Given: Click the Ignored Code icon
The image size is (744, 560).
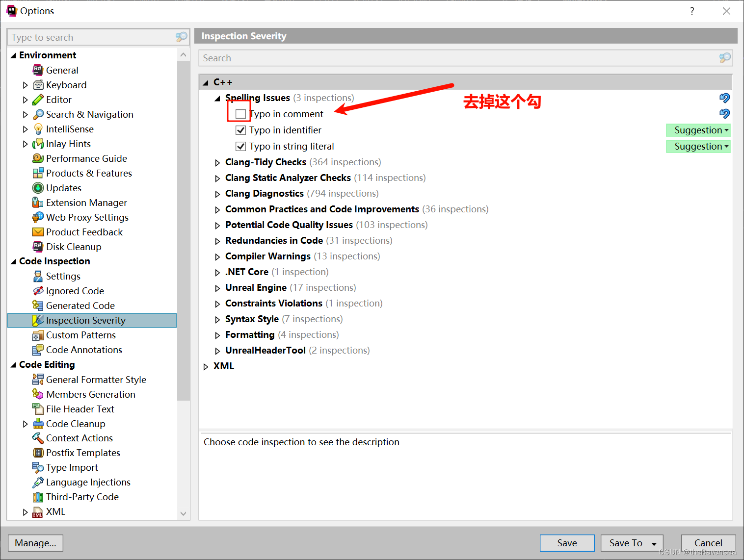Looking at the screenshot, I should pos(38,291).
